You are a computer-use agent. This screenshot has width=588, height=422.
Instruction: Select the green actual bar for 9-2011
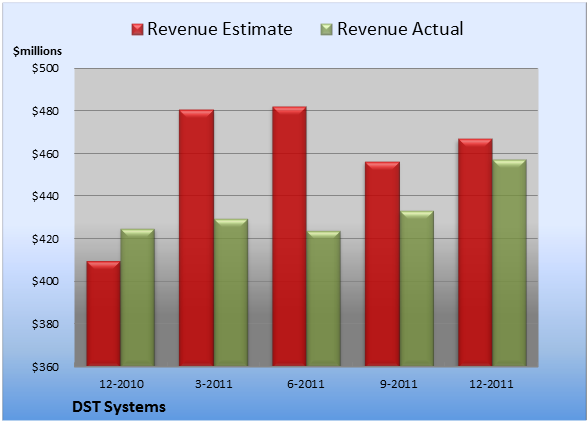(x=417, y=288)
